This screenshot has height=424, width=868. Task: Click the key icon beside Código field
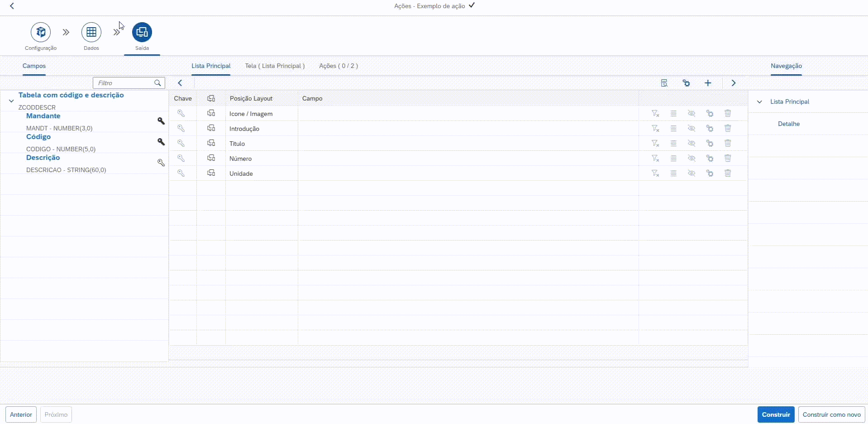[x=161, y=142]
